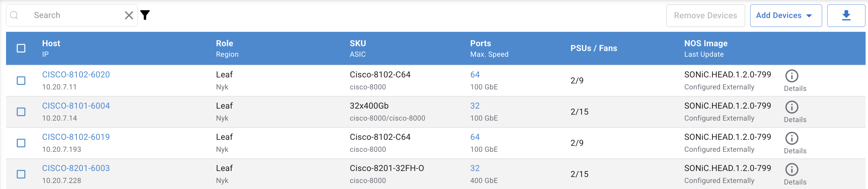868x189 pixels.
Task: Click the search magnifier icon
Action: pyautogui.click(x=14, y=15)
